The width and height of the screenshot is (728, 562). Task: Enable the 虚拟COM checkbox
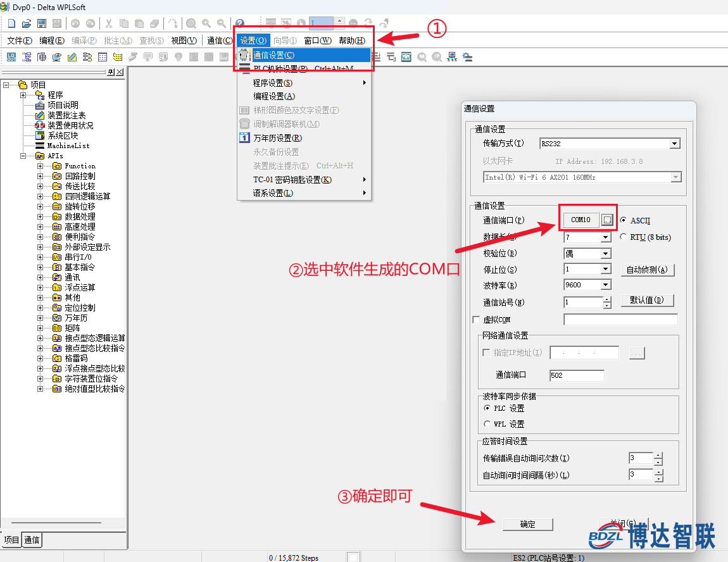click(x=477, y=320)
